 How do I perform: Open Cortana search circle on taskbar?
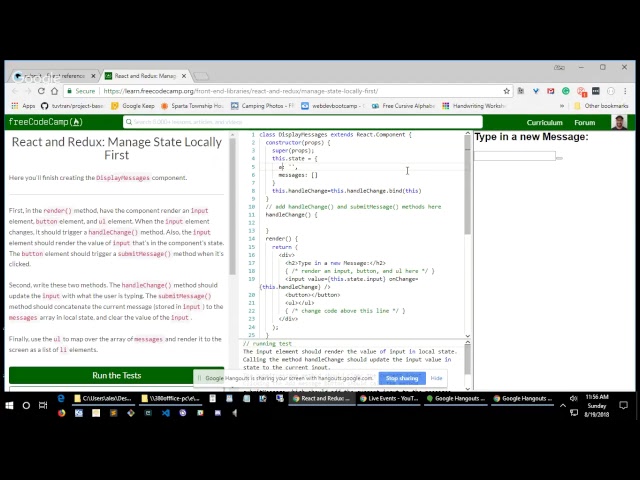[x=26, y=405]
